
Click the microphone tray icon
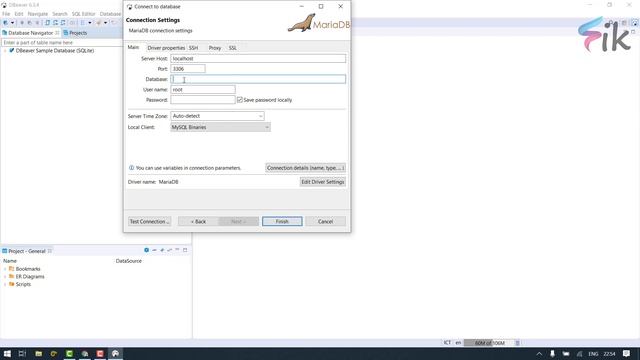pos(552,354)
